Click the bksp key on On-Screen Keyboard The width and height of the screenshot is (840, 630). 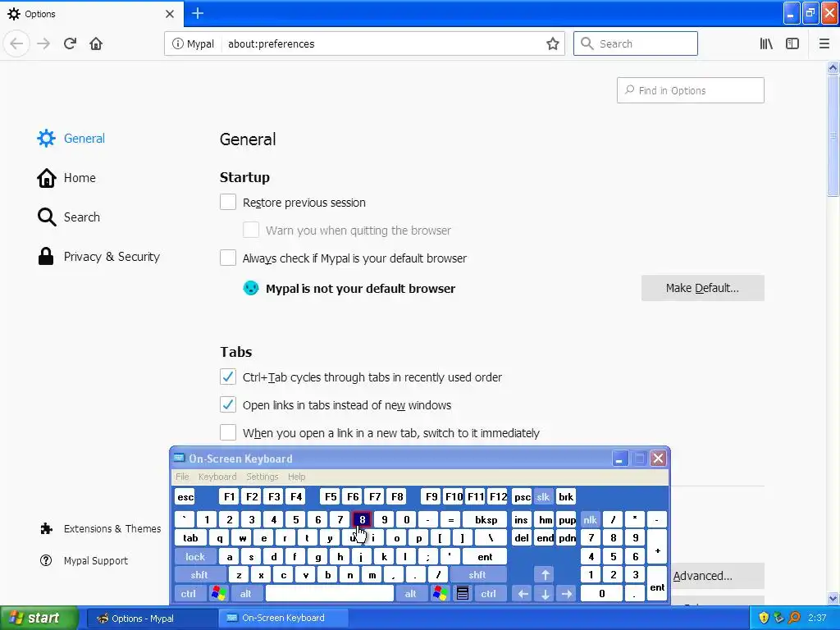(486, 519)
